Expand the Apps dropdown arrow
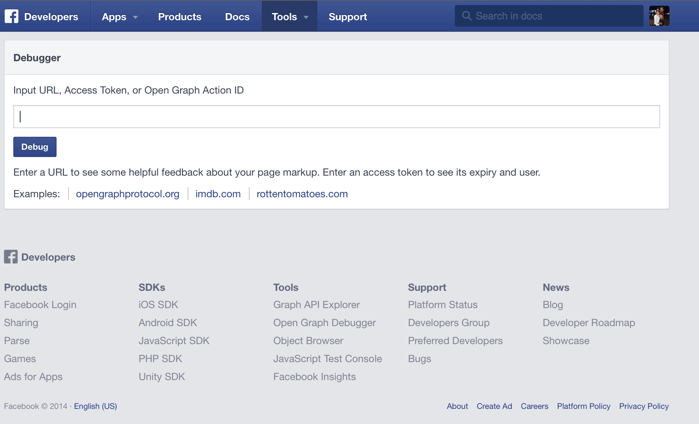The height and width of the screenshot is (424, 699). click(135, 17)
